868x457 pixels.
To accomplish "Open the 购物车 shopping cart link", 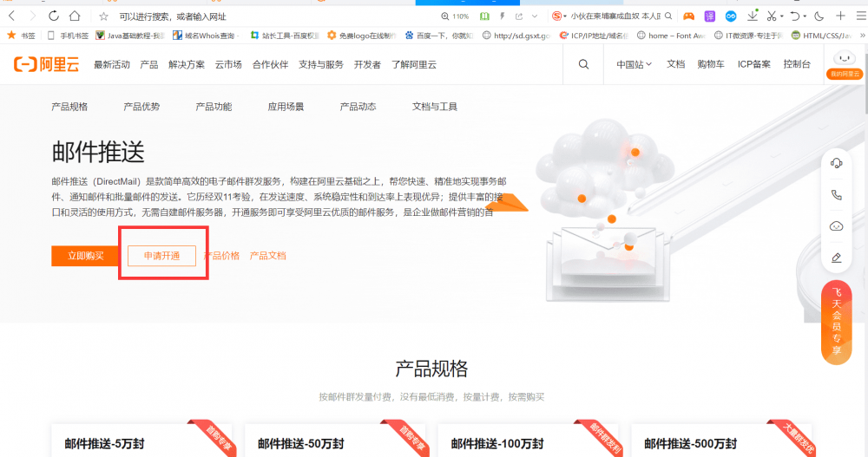I will click(711, 64).
